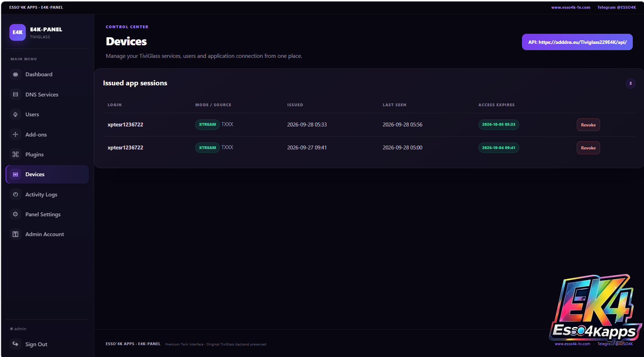Open the Users section
This screenshot has width=644, height=357.
(x=47, y=114)
